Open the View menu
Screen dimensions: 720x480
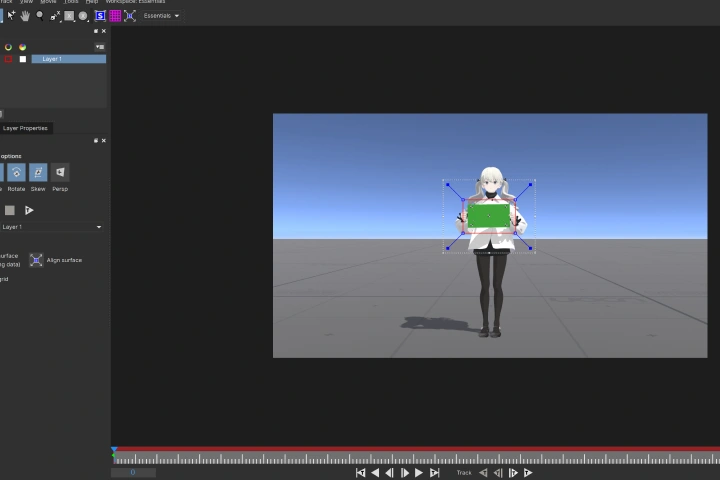click(27, 1)
